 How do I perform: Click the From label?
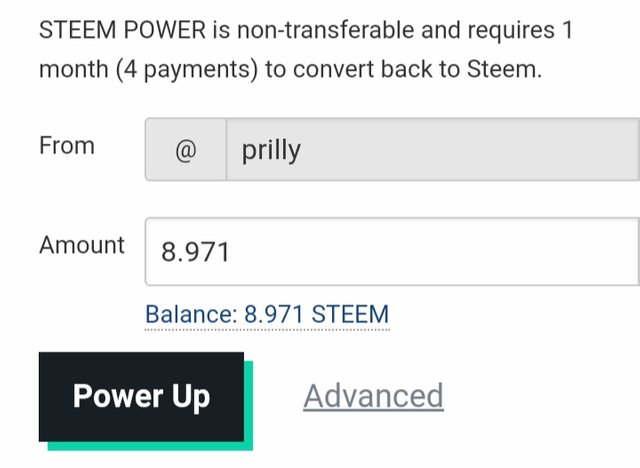(67, 145)
